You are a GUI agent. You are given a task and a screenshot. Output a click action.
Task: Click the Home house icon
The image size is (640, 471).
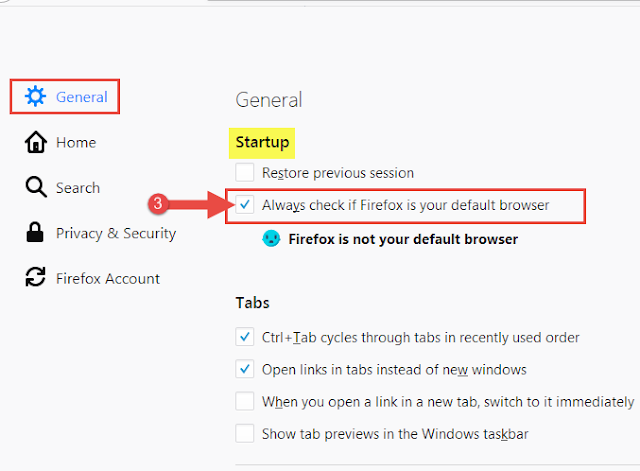36,142
